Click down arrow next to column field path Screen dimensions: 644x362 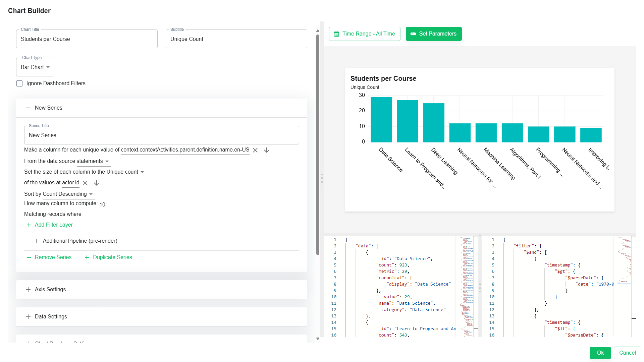267,150
